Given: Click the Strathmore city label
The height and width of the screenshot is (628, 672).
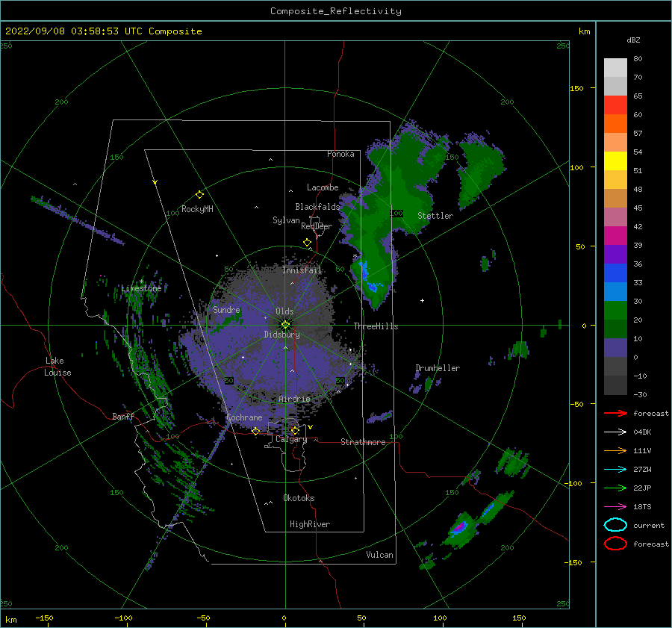Looking at the screenshot, I should 363,442.
